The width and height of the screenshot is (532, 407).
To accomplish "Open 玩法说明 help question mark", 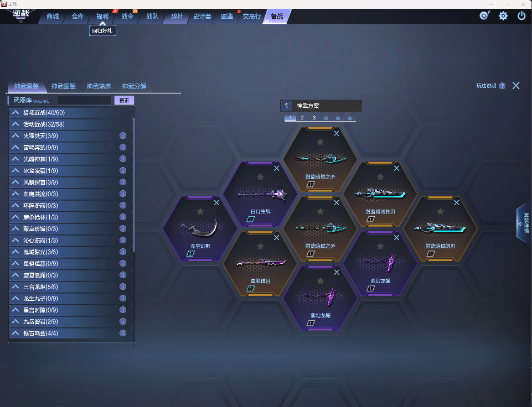I will pos(502,86).
